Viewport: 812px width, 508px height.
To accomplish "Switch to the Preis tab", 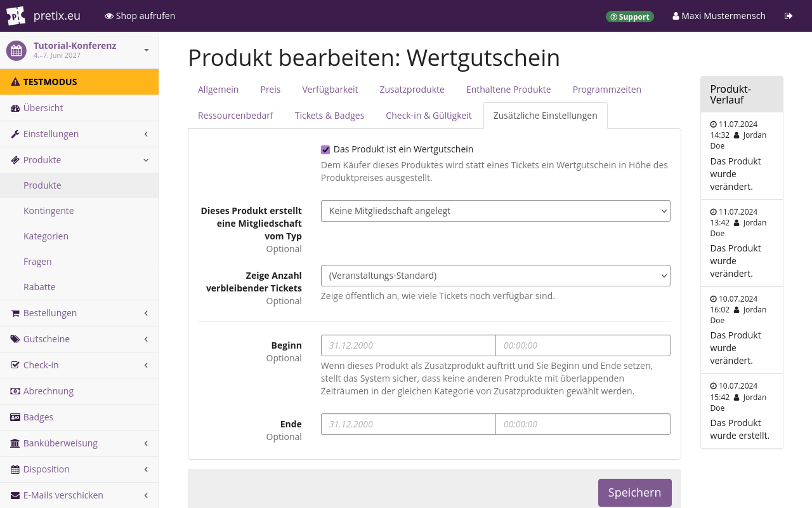I will click(x=270, y=90).
